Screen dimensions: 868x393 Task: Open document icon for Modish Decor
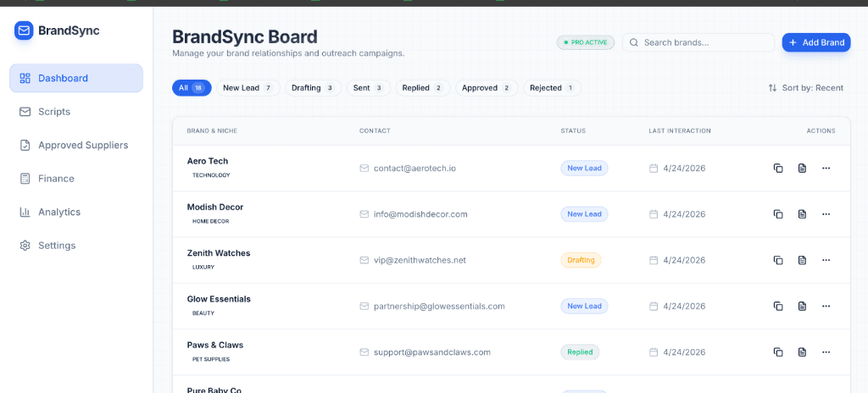pos(802,214)
